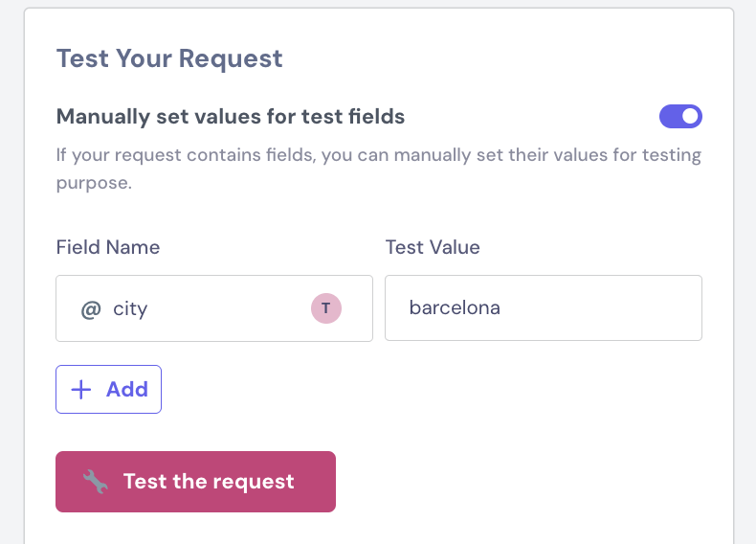Run Test the request button
The image size is (756, 544).
click(195, 482)
